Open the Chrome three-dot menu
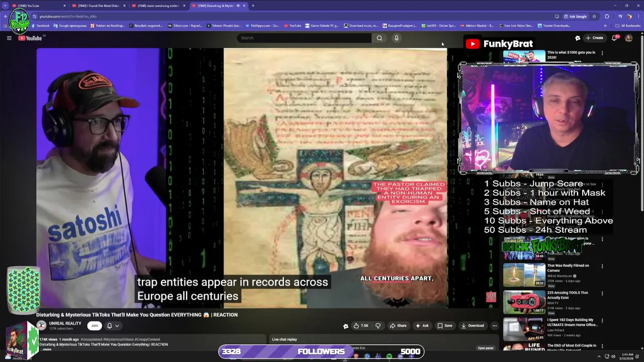Image resolution: width=644 pixels, height=362 pixels. click(x=637, y=16)
